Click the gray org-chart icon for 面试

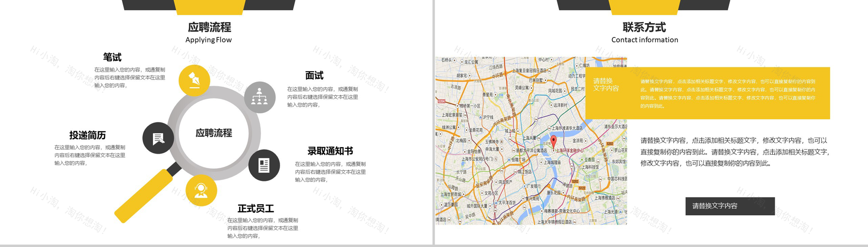click(x=260, y=97)
